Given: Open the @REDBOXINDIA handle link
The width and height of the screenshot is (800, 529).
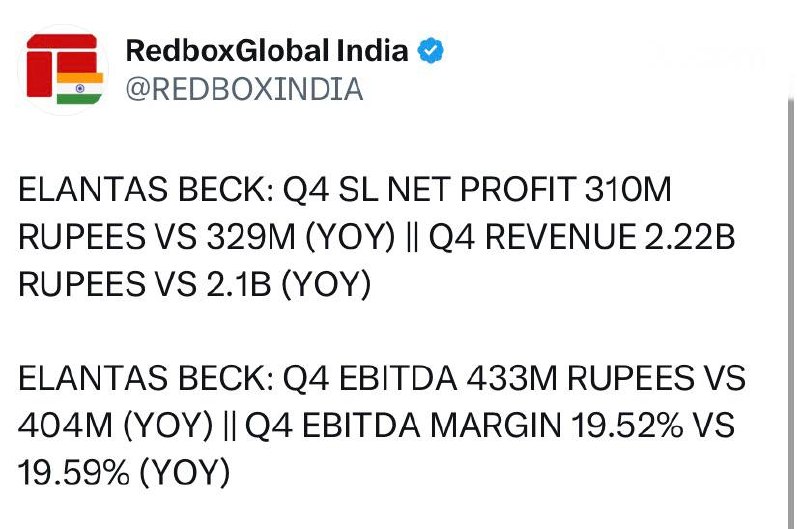Looking at the screenshot, I should click(x=244, y=89).
